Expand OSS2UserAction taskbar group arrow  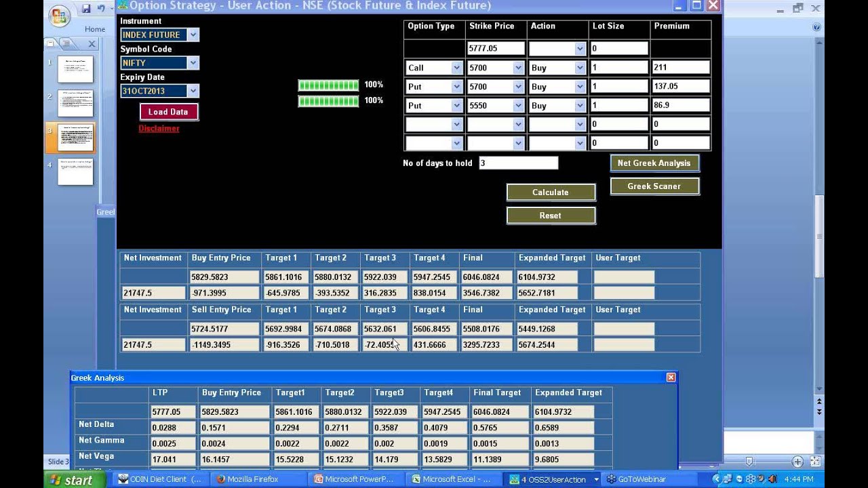point(596,479)
